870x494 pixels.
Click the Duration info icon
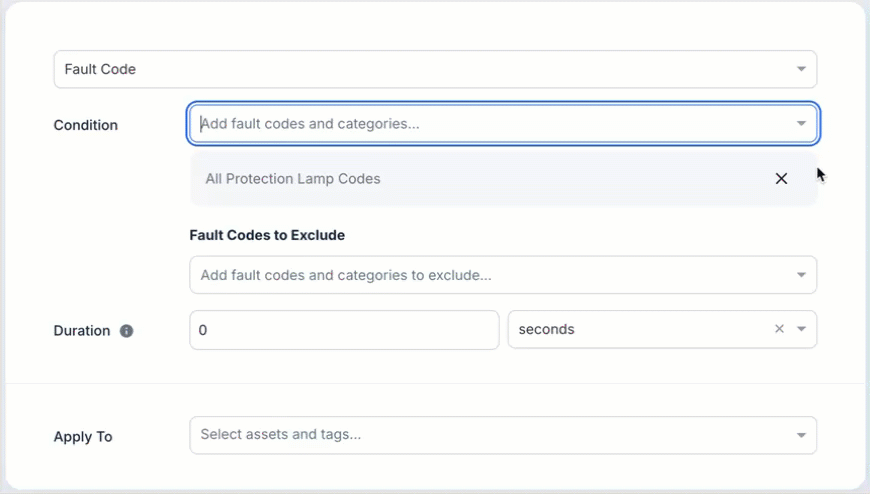point(127,331)
